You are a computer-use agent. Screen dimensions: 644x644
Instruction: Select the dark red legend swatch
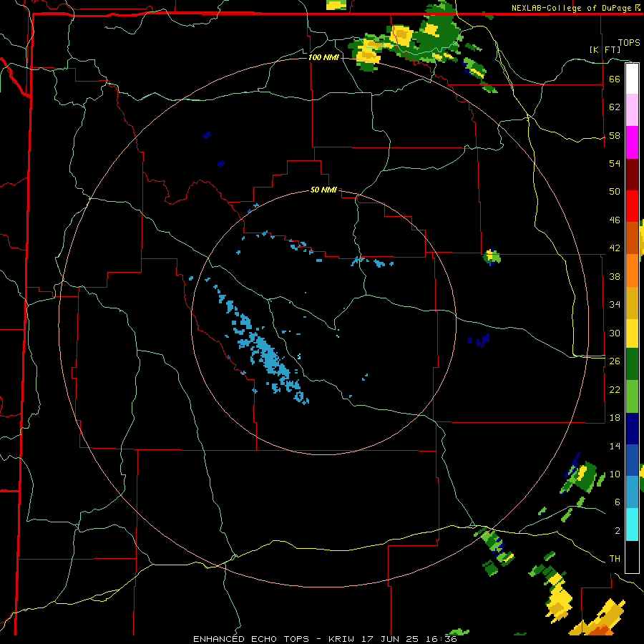coord(632,174)
